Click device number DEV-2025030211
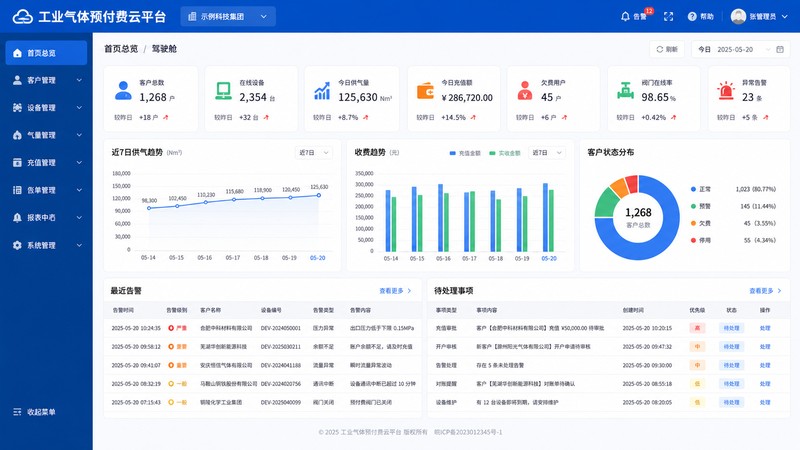Viewport: 800px width, 450px height. 281,346
